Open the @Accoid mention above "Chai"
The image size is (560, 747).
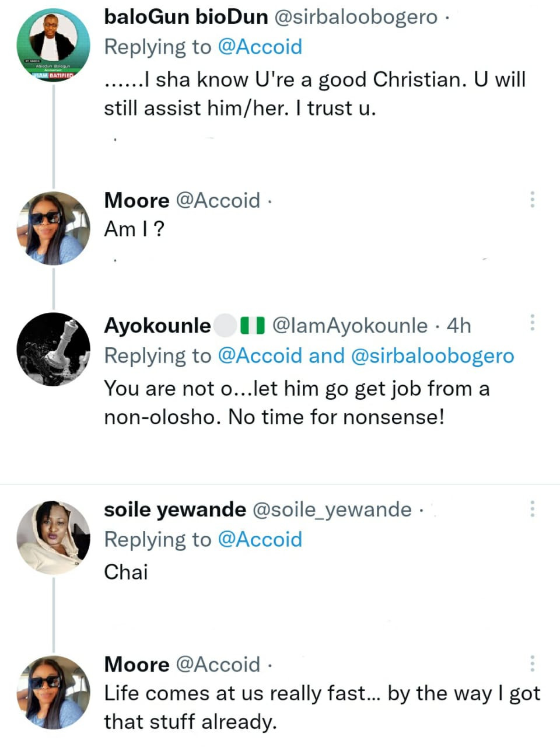pyautogui.click(x=260, y=539)
